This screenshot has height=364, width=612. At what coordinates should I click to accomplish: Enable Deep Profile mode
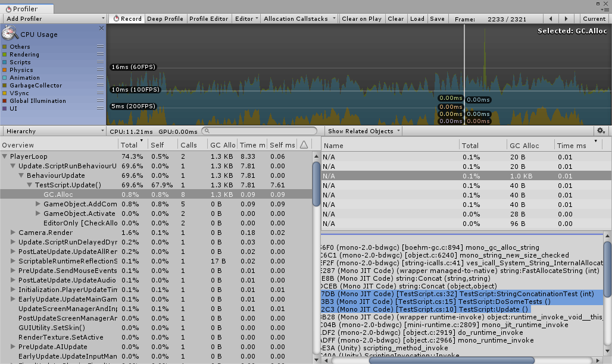(x=165, y=18)
